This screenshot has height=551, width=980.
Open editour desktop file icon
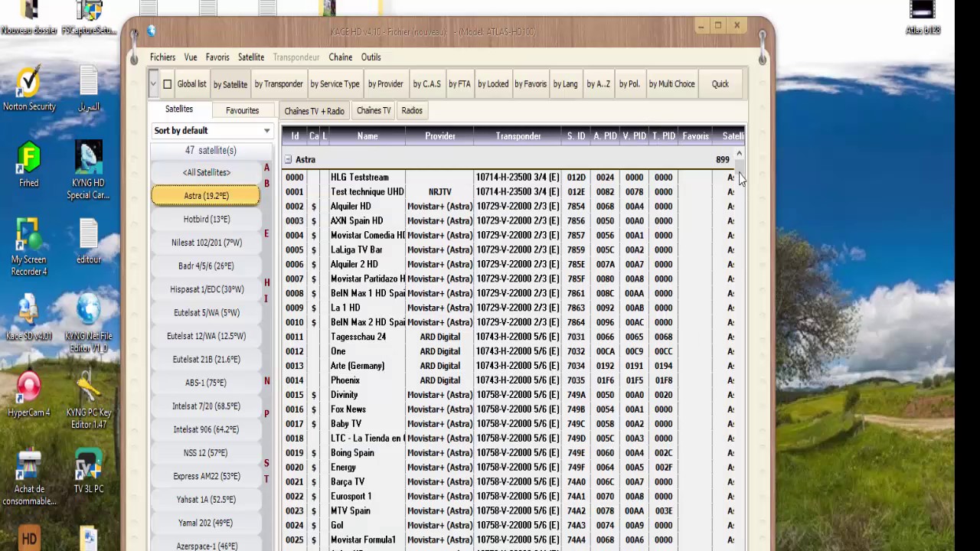pos(88,241)
